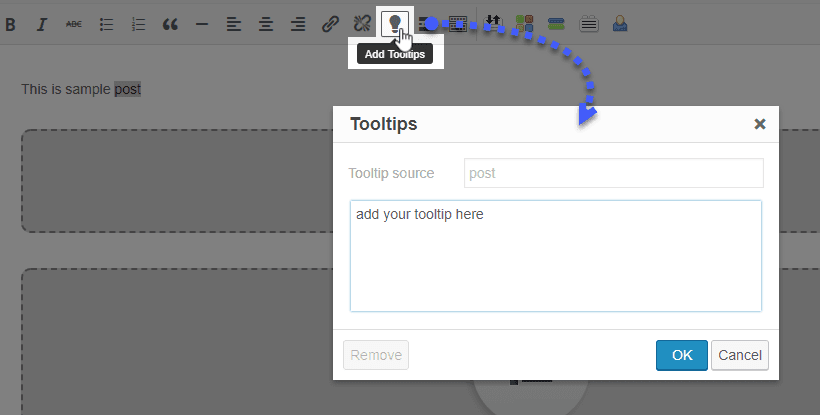Click the user avatar toolbar icon
This screenshot has height=415, width=820.
pyautogui.click(x=621, y=23)
